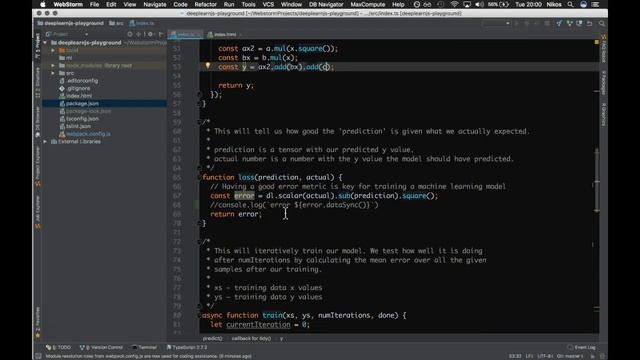Viewport: 640px width, 360px height.
Task: Click the volume icon in macOS menu bar
Action: click(480, 4)
